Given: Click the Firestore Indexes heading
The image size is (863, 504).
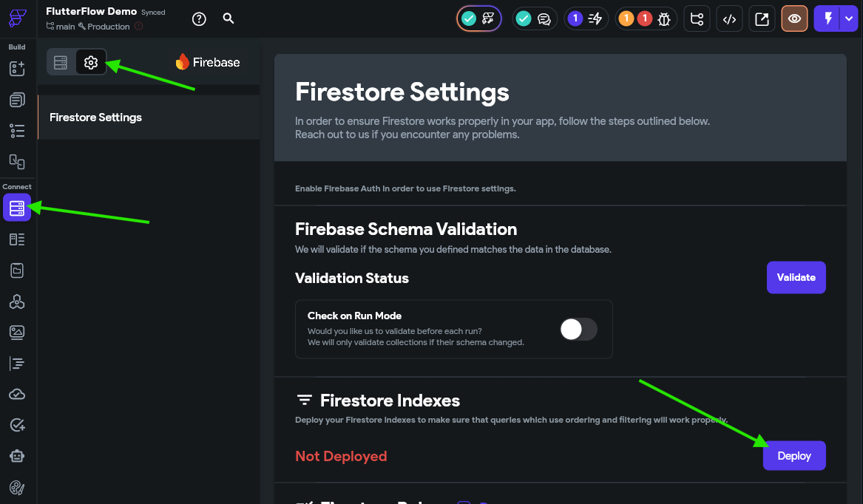Looking at the screenshot, I should (x=390, y=401).
